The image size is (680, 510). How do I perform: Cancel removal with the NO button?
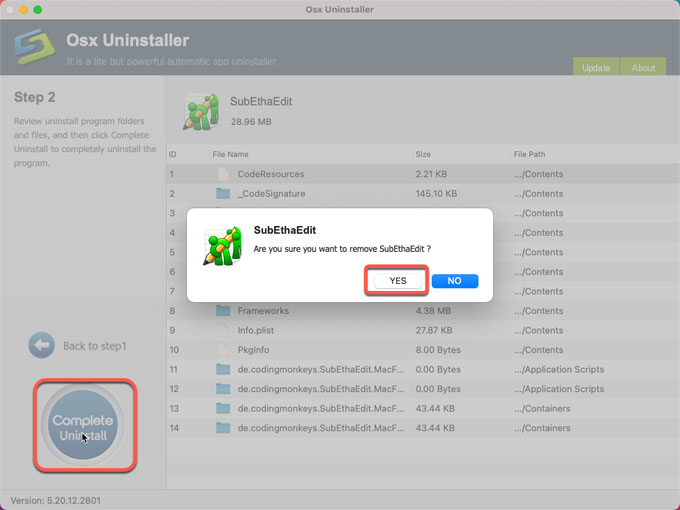(454, 281)
